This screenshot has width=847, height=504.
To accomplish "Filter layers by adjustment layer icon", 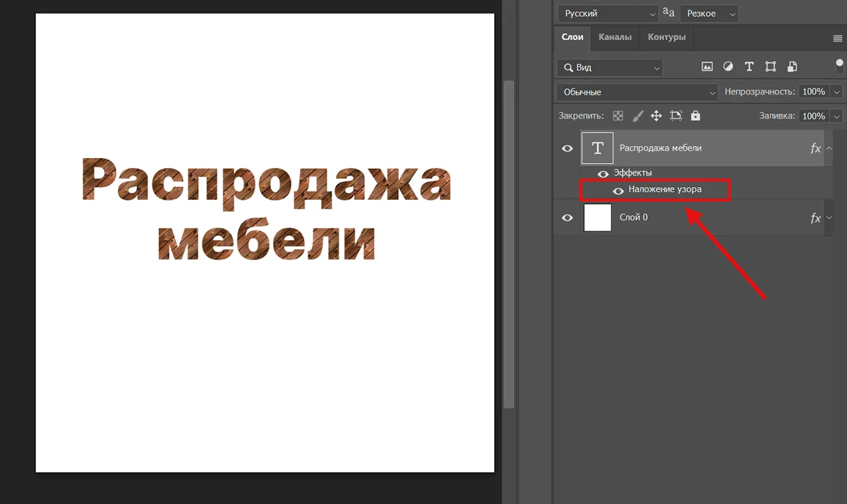I will [x=728, y=67].
